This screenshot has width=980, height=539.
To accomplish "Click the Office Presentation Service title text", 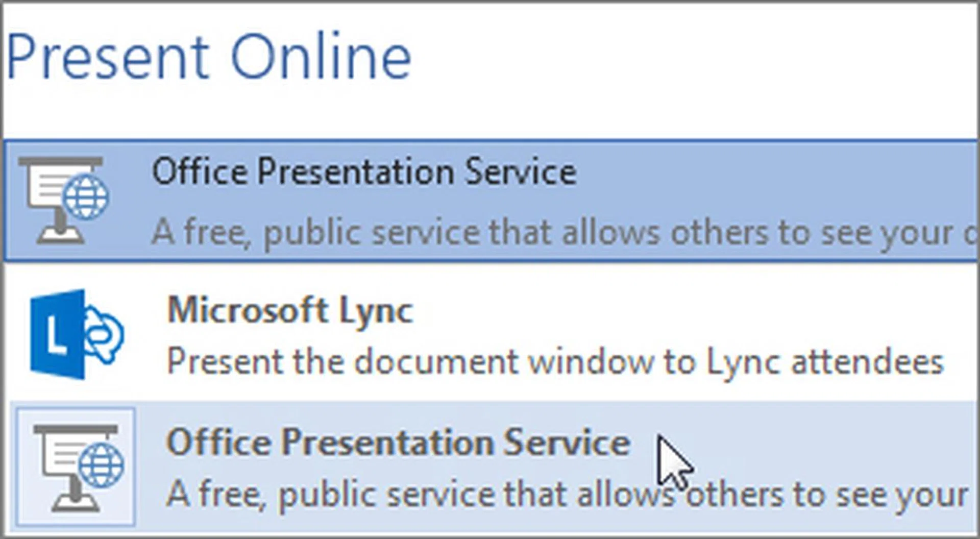I will (x=365, y=174).
